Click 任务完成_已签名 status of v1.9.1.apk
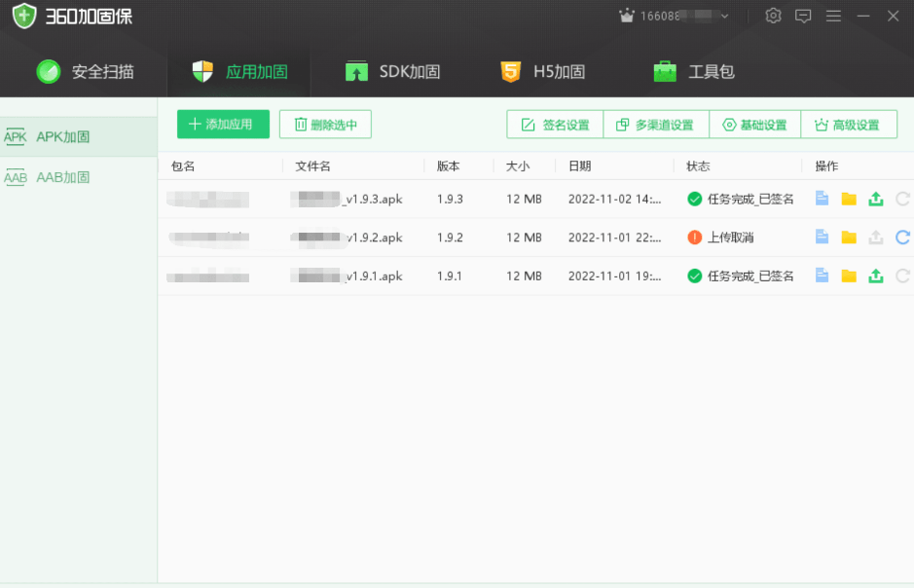Screen dimensions: 914x588 click(x=750, y=276)
